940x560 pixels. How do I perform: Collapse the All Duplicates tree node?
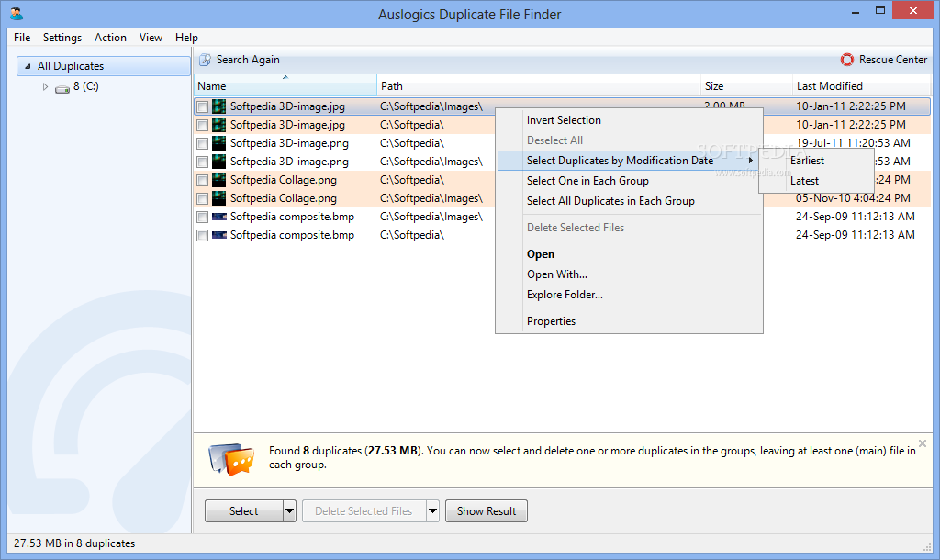27,66
